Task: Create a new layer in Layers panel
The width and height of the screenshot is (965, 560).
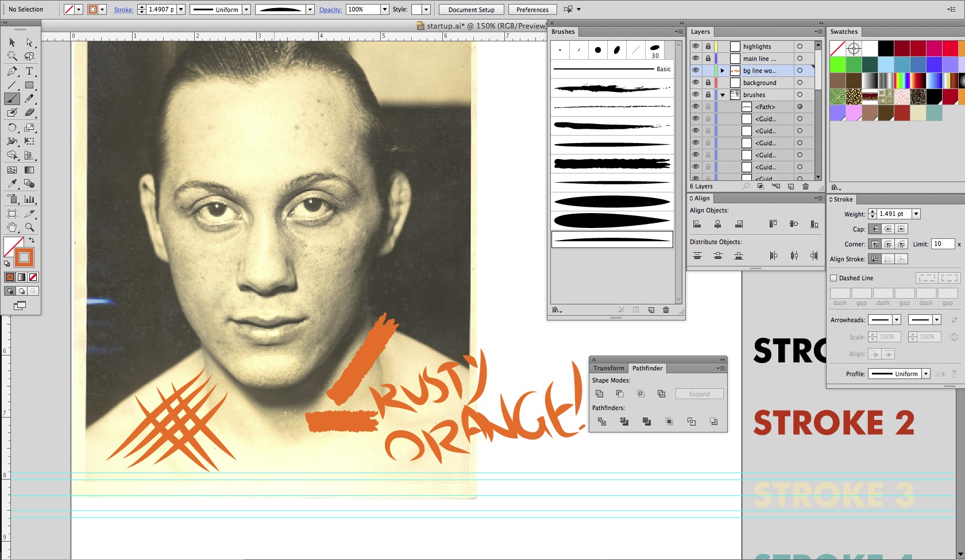Action: 791,187
